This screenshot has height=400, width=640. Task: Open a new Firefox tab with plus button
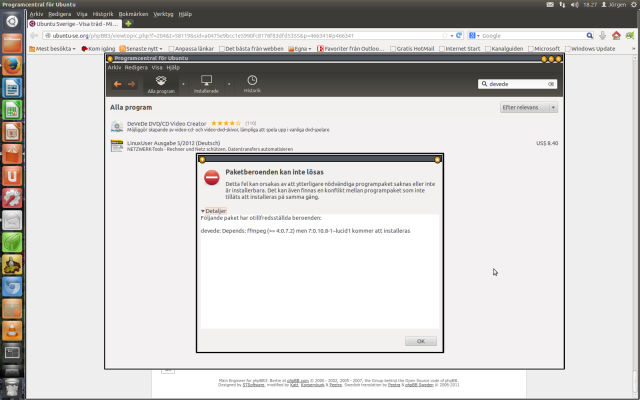tap(128, 24)
